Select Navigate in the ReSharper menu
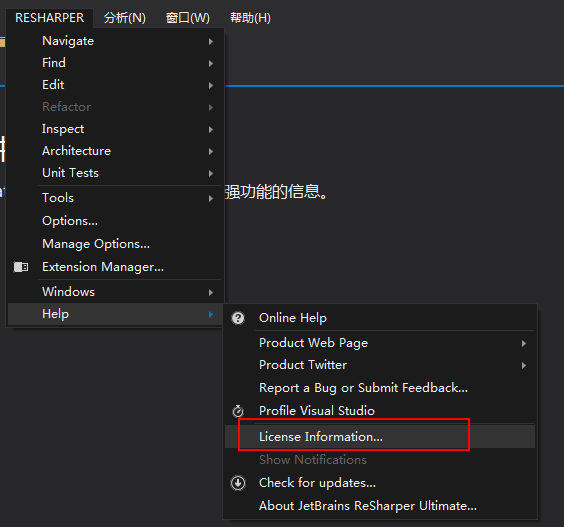564x527 pixels. [115, 41]
